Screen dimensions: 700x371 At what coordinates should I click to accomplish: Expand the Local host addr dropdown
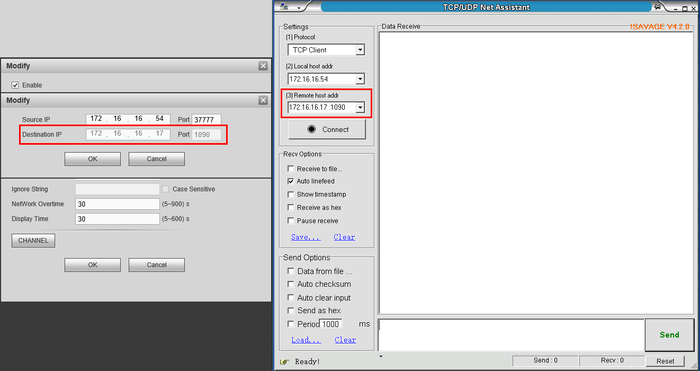(x=360, y=79)
